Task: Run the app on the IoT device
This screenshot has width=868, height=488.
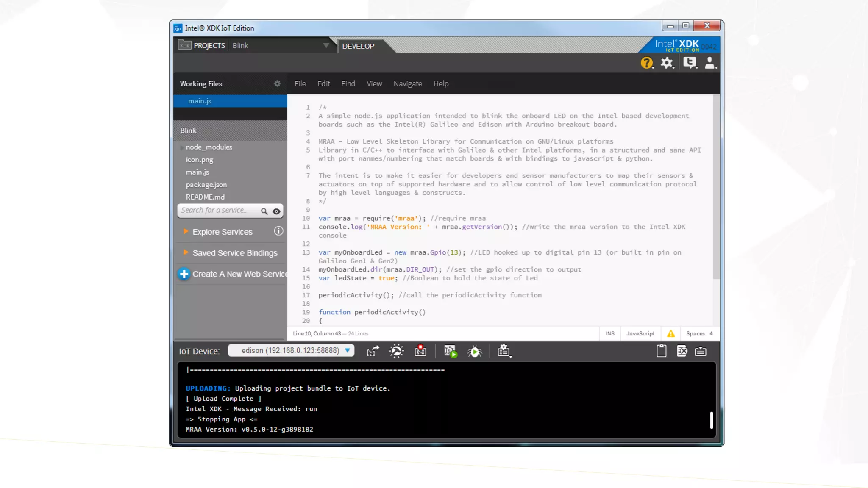Action: tap(450, 351)
